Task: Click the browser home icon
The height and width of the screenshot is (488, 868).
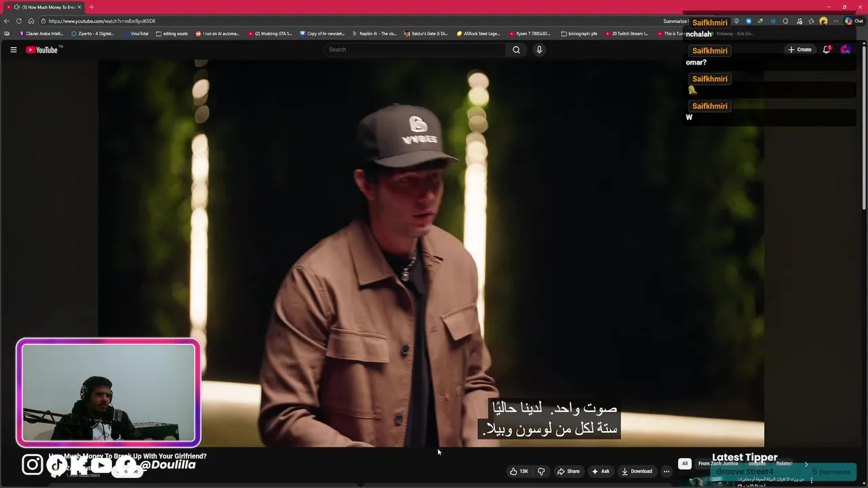Action: [x=31, y=21]
